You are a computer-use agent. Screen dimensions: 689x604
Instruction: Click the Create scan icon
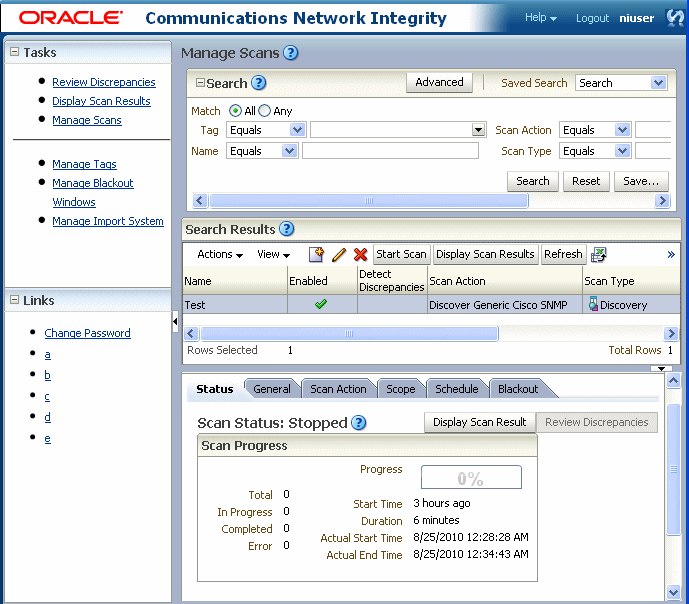[316, 254]
